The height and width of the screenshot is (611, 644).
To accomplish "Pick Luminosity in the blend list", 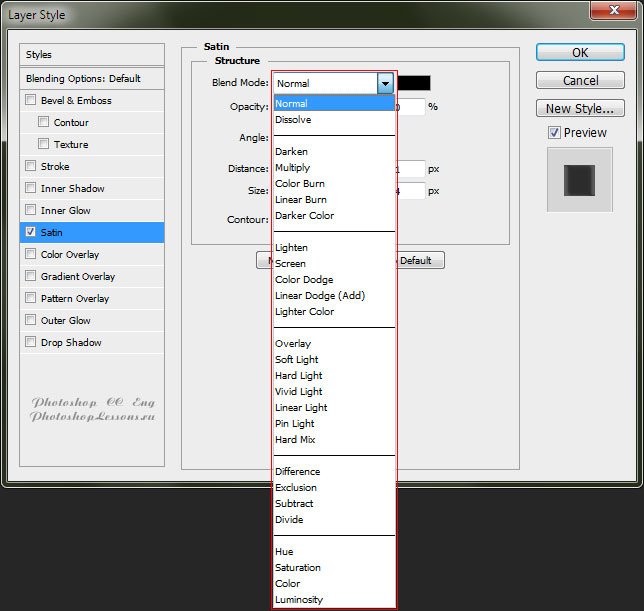I will click(x=299, y=600).
